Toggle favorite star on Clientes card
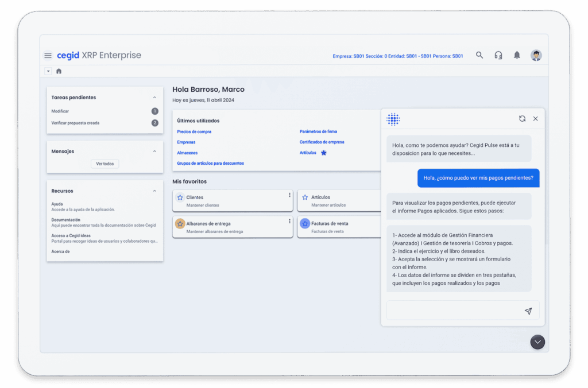 [x=180, y=197]
